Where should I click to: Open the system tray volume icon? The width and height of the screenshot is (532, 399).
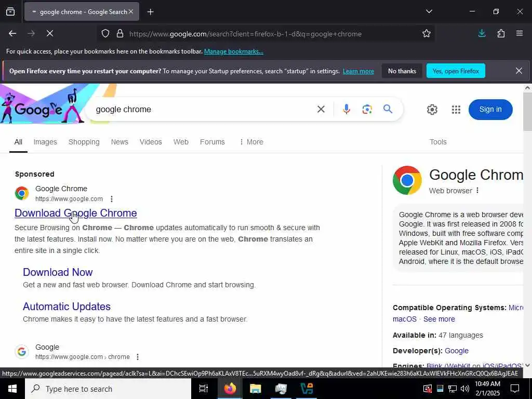point(465,389)
